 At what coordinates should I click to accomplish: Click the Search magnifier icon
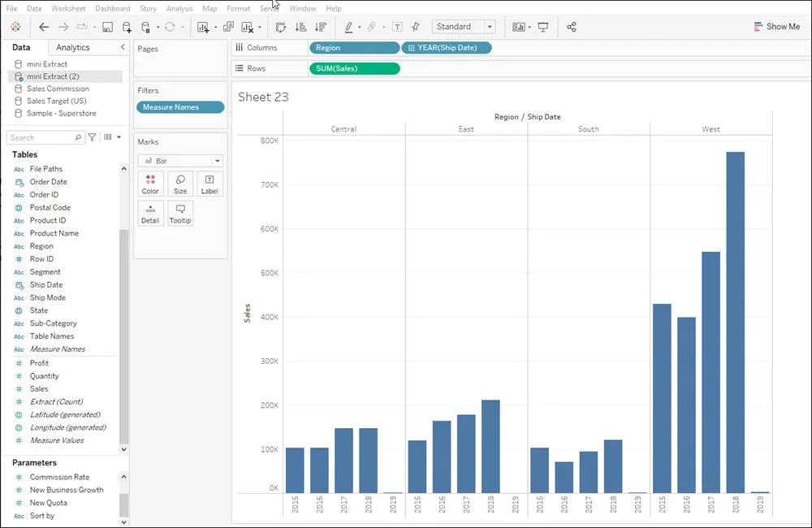pyautogui.click(x=78, y=137)
